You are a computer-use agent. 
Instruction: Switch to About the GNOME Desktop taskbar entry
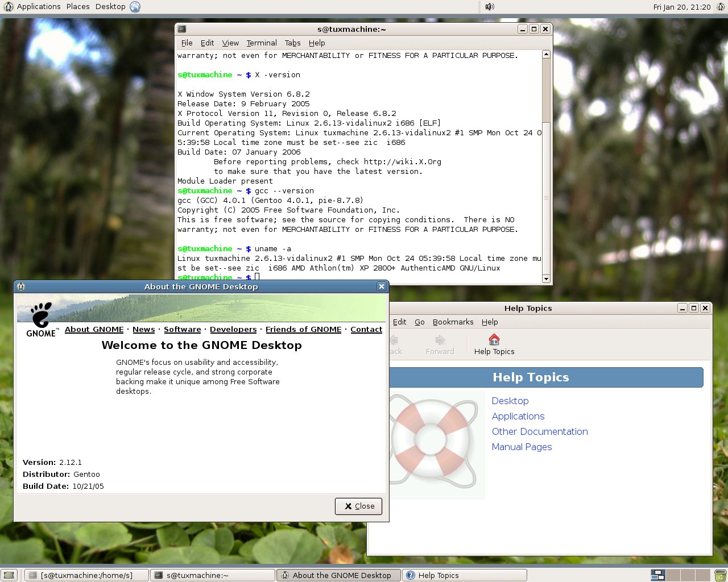(339, 575)
